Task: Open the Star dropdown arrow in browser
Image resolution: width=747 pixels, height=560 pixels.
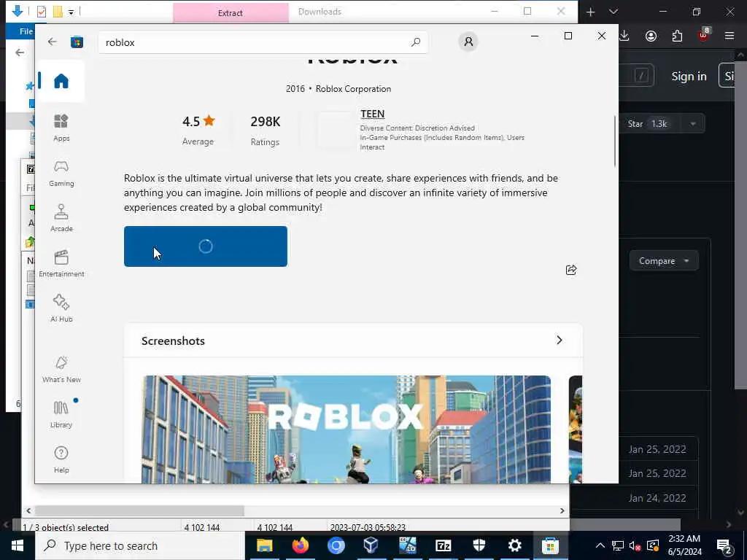Action: [693, 124]
